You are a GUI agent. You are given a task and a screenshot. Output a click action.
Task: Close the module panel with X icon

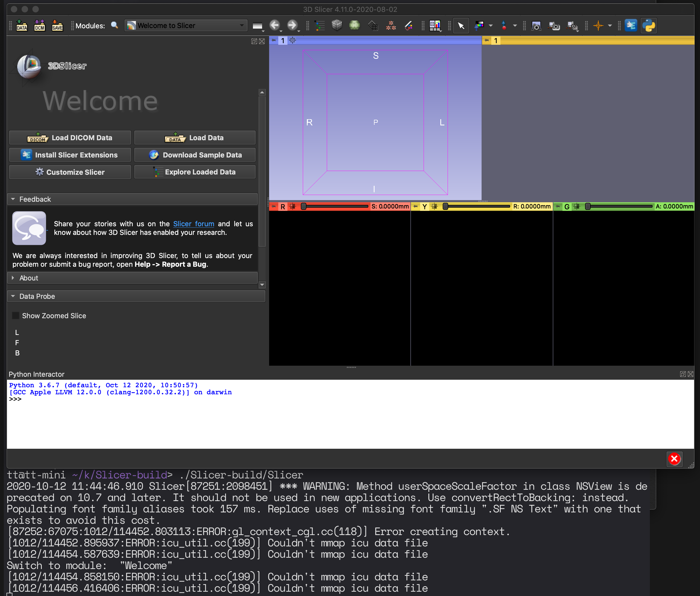click(262, 41)
